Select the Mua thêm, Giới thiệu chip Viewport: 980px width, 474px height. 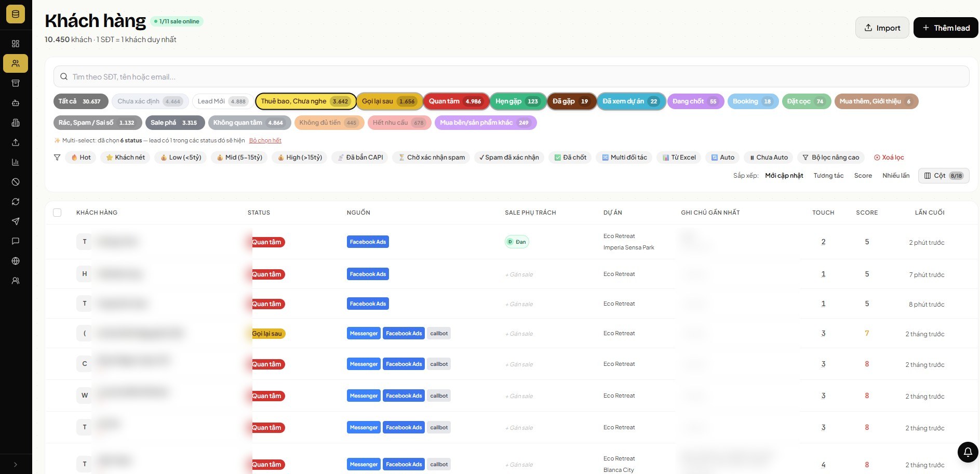pos(876,101)
